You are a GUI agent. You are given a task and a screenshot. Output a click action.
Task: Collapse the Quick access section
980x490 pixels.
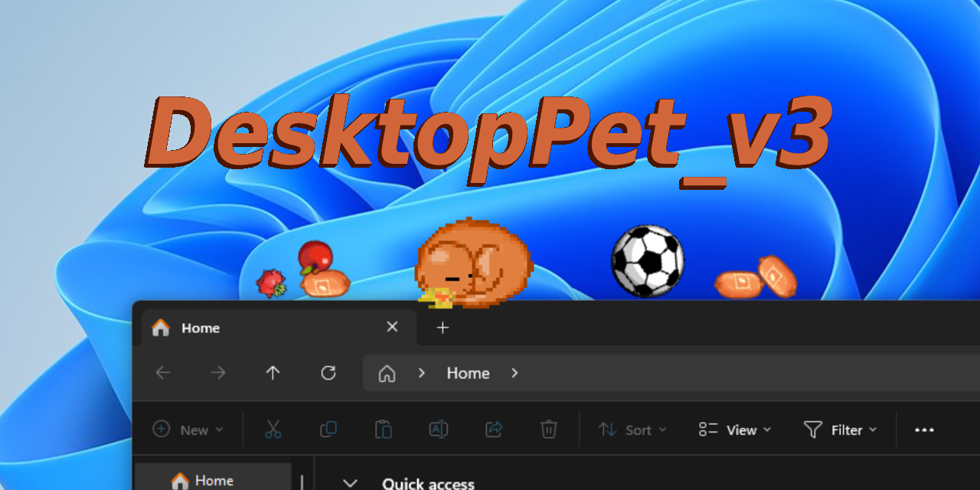pos(350,483)
